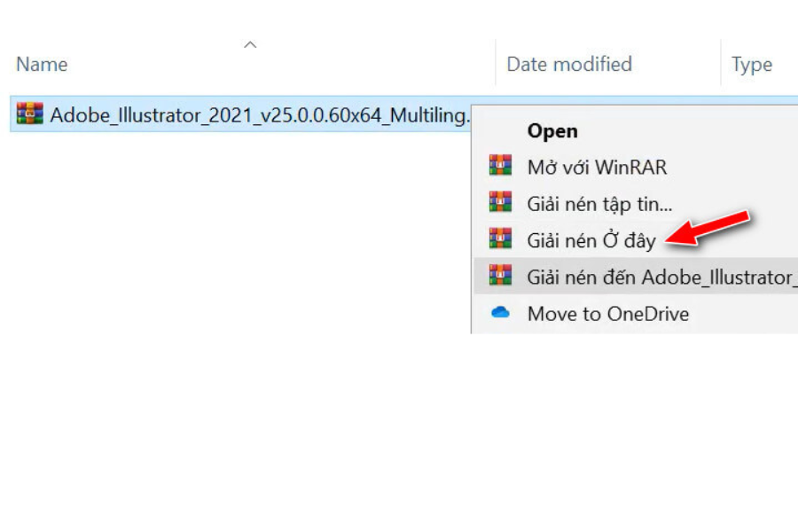Pick Giải nén đến Adobe_Illustrator_ menu entry
Image resolution: width=798 pixels, height=532 pixels.
(x=661, y=277)
